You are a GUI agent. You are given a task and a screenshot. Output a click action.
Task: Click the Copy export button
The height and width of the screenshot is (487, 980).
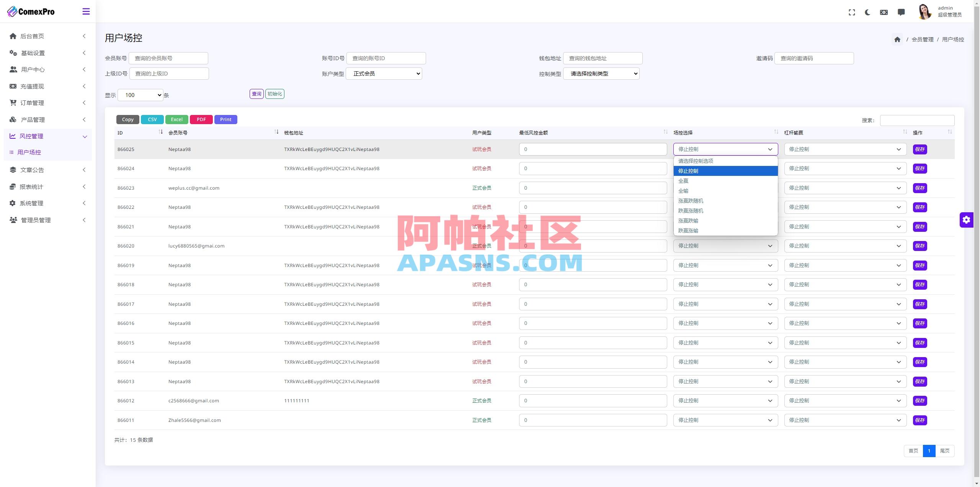[x=128, y=120]
